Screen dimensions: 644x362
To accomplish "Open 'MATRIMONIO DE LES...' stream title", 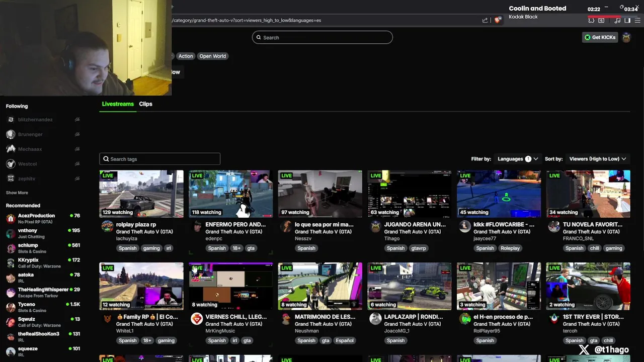I will [x=325, y=317].
